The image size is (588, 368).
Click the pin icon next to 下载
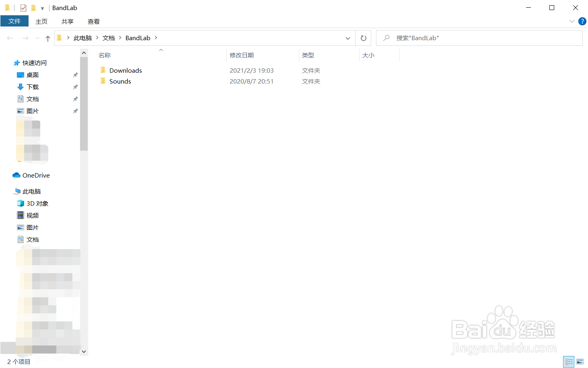pyautogui.click(x=75, y=87)
